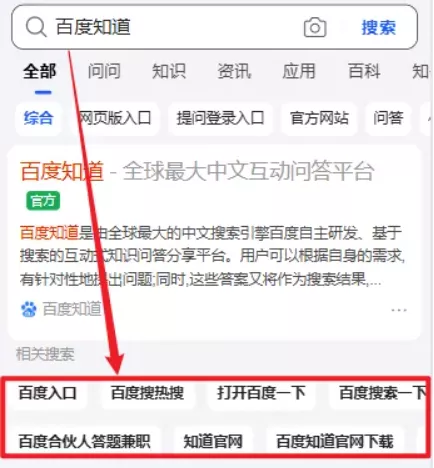This screenshot has height=468, width=434.
Task: Click the blue 搜索 button
Action: (379, 27)
